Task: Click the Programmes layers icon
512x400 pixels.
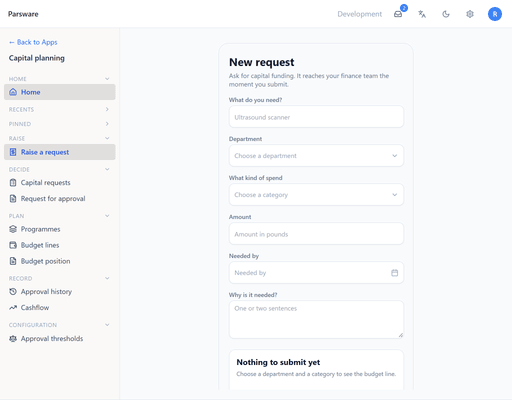Action: coord(13,229)
